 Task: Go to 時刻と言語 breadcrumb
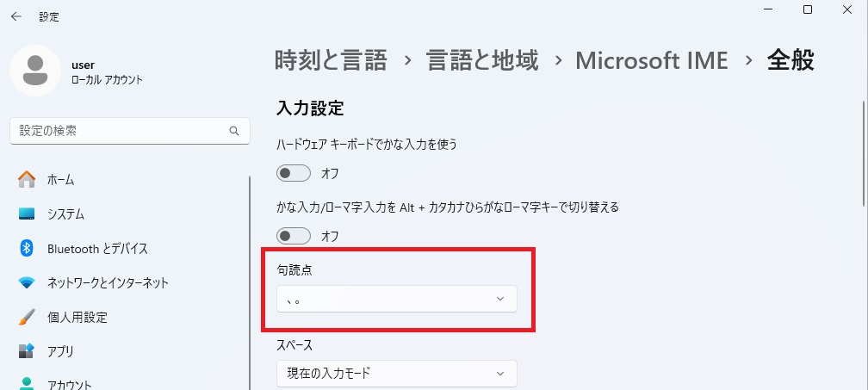331,60
